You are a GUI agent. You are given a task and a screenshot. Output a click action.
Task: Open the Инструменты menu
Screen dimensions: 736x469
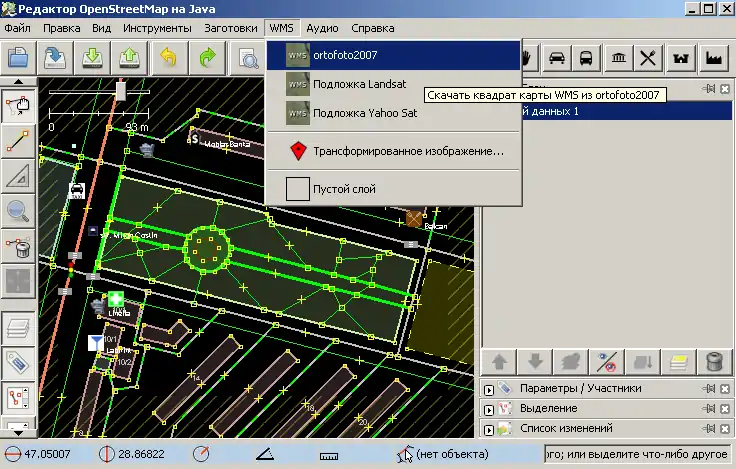click(x=157, y=28)
